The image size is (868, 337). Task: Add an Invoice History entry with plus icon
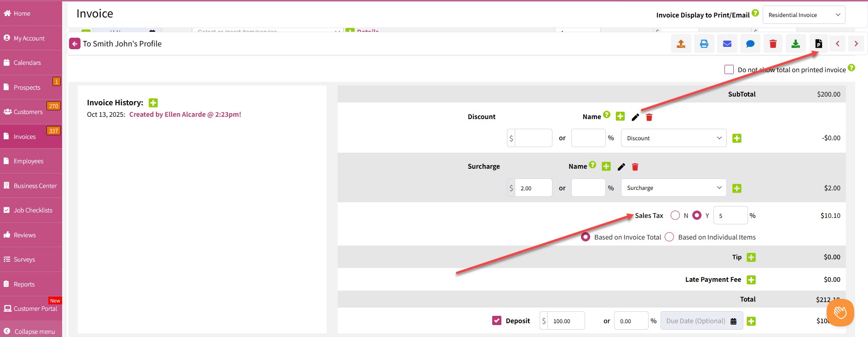tap(153, 103)
